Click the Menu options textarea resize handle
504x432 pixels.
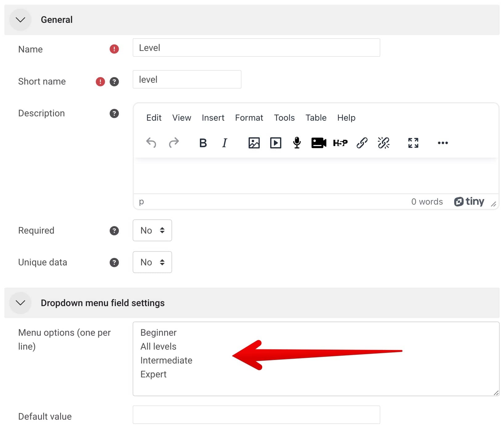[496, 393]
